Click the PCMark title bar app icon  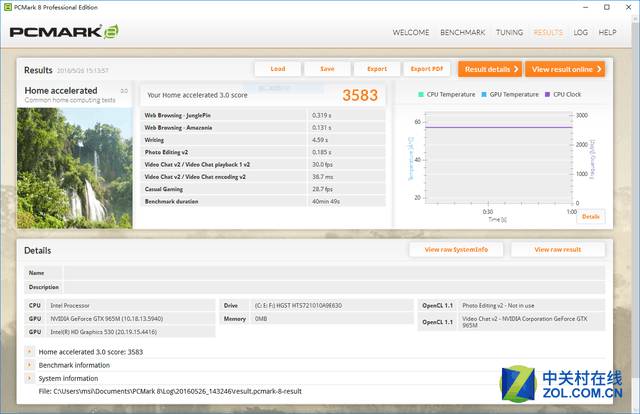point(7,7)
